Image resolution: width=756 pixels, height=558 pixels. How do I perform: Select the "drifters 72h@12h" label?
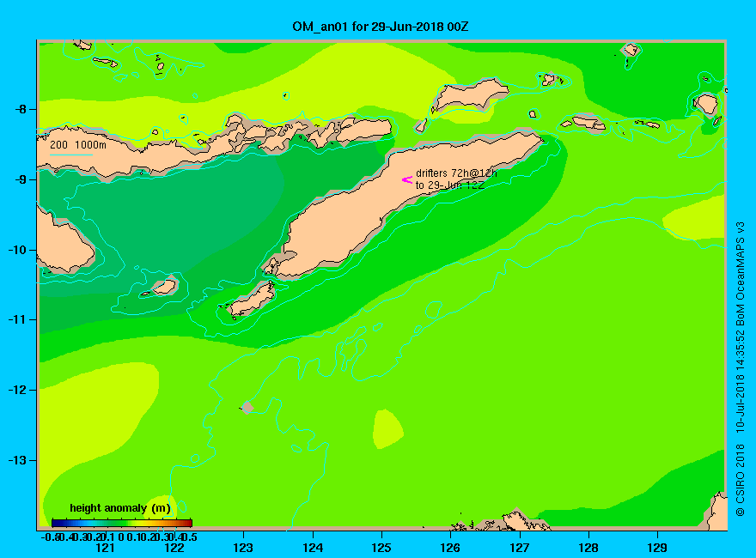pos(456,173)
